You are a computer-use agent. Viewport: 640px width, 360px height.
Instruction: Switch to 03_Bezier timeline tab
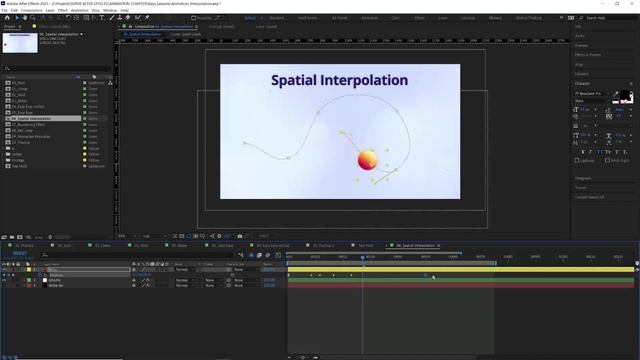click(179, 246)
